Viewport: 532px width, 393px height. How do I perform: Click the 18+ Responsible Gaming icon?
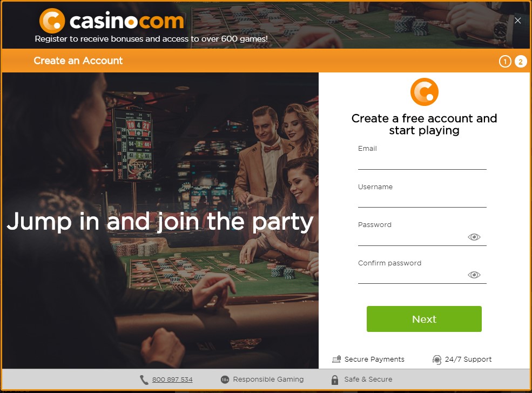(x=225, y=379)
